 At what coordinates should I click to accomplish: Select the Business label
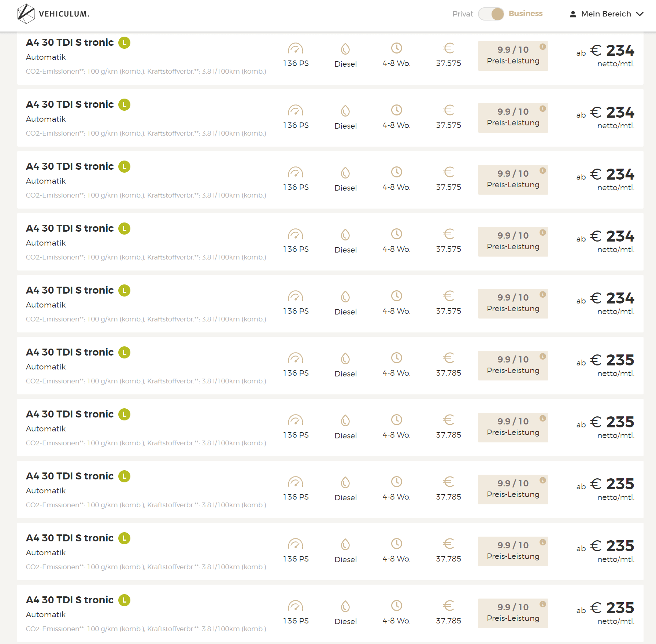525,14
